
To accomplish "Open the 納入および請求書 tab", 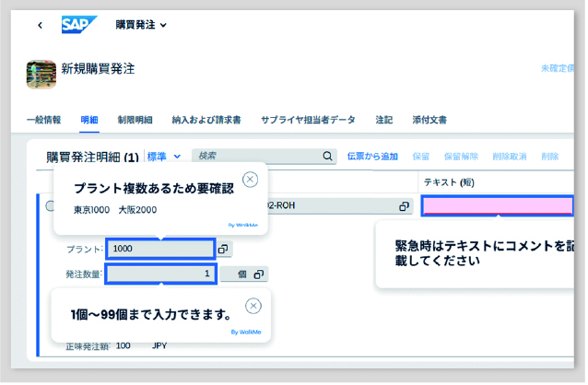I will tap(206, 120).
